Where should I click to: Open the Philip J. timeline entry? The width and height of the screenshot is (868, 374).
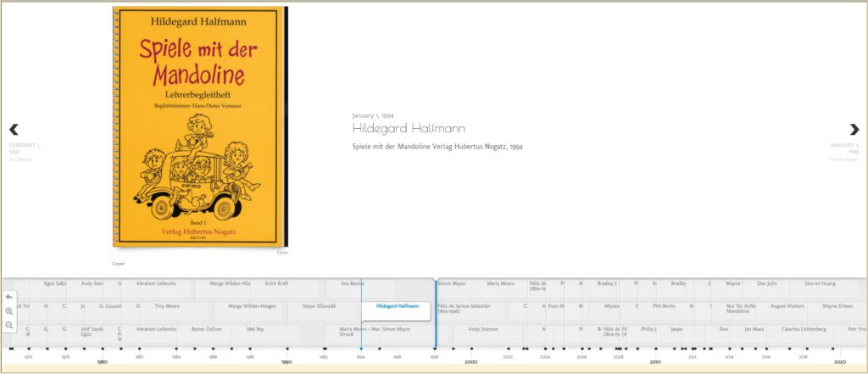[648, 329]
